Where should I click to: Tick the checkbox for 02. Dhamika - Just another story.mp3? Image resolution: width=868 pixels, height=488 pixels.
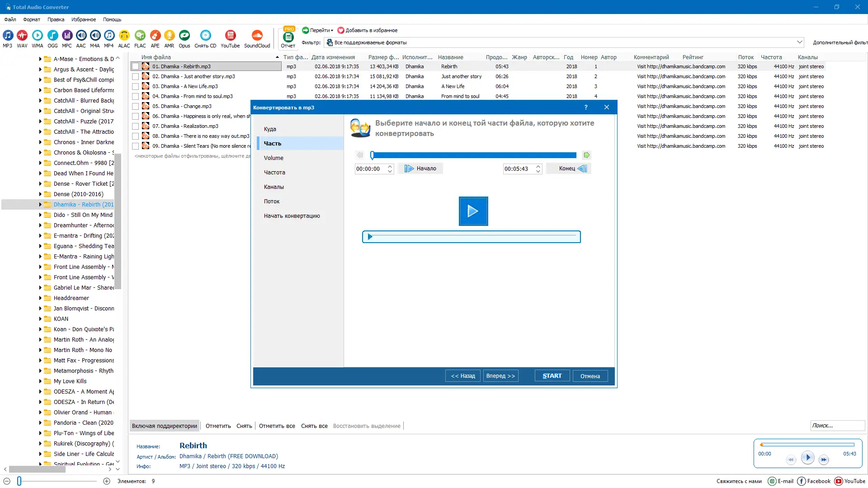click(135, 77)
